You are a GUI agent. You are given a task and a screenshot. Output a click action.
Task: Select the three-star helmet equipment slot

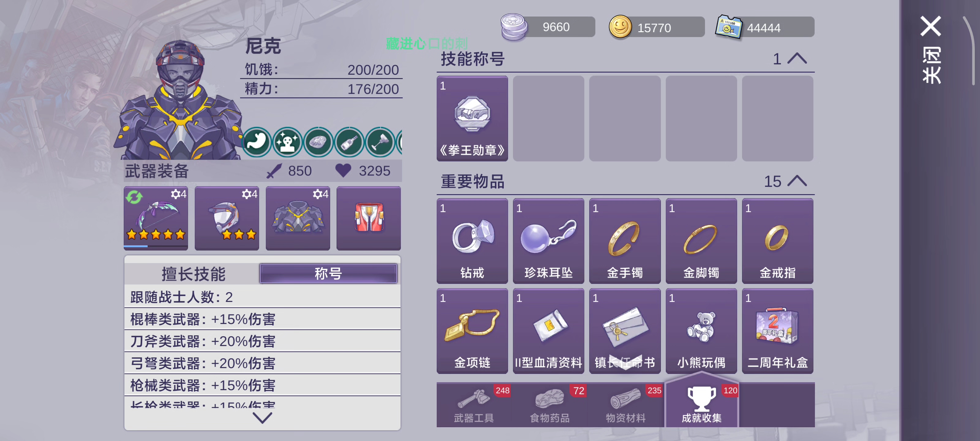(227, 218)
